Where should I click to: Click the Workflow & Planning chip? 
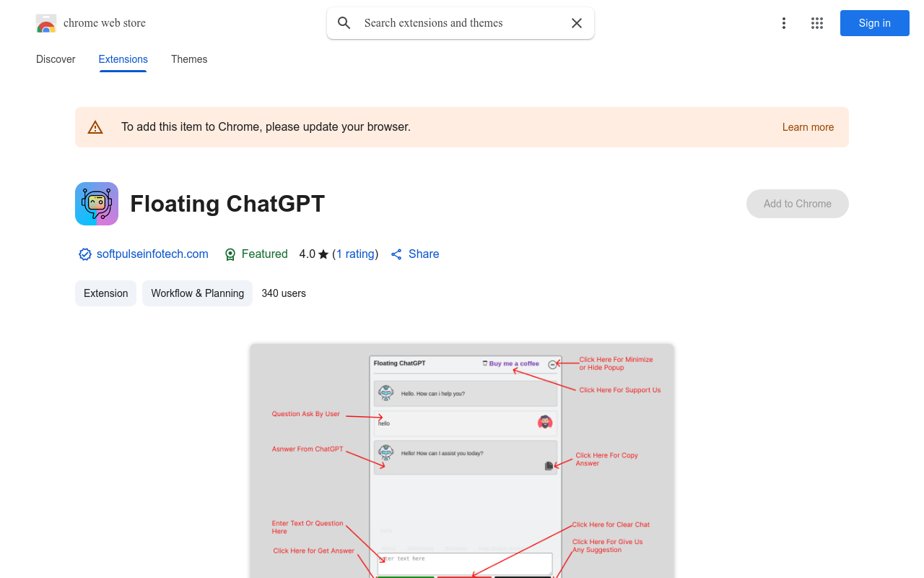[x=197, y=293]
